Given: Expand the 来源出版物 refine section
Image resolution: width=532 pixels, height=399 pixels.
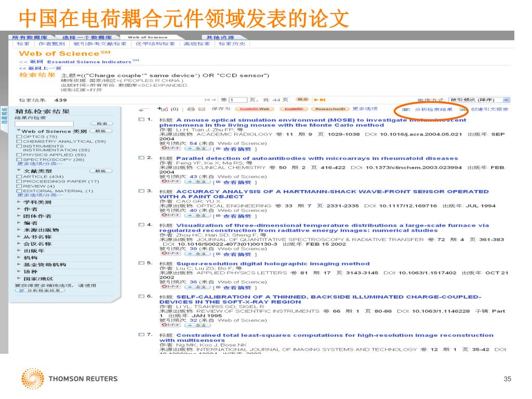Looking at the screenshot, I should click(19, 230).
